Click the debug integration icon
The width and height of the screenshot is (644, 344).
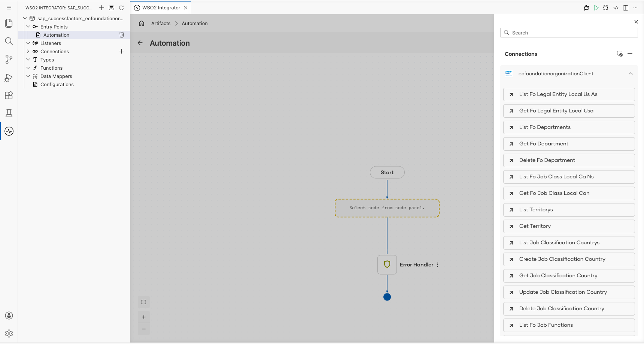point(606,7)
